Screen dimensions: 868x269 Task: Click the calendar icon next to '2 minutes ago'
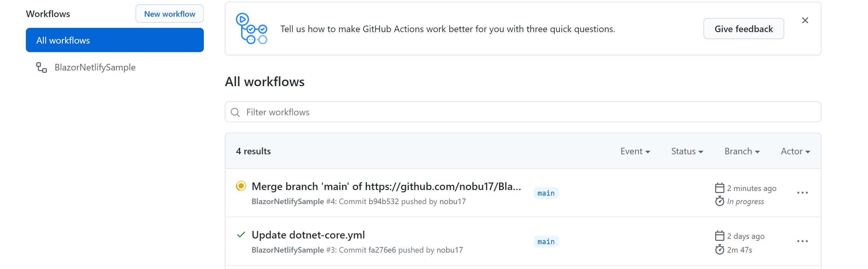click(720, 188)
